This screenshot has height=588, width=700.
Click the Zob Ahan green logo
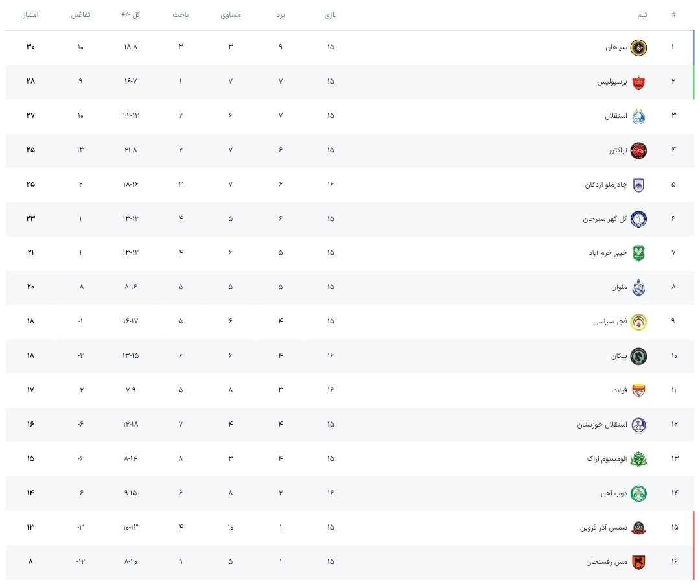639,493
